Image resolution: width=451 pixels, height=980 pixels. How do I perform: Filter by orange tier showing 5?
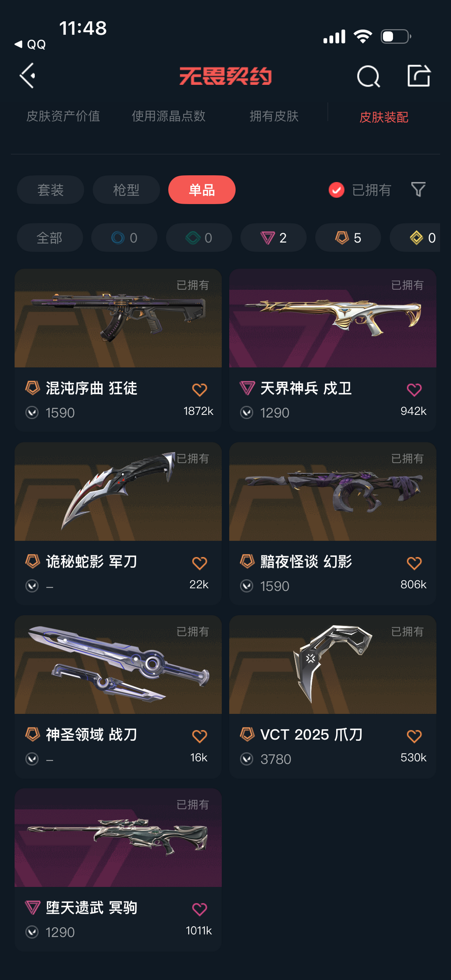[348, 237]
